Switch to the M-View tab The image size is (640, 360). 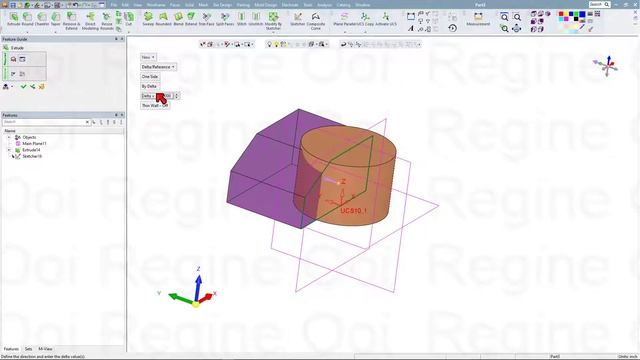coord(45,349)
